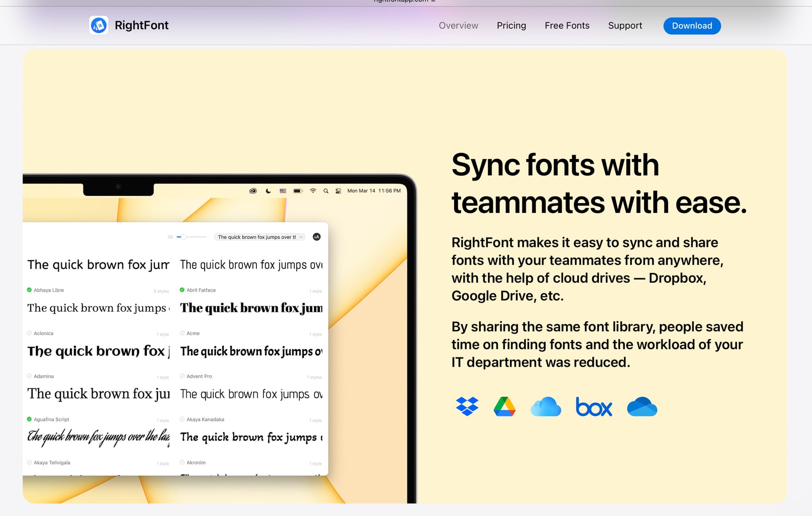Select the iCloud icon
This screenshot has height=516, width=812.
[x=546, y=407]
